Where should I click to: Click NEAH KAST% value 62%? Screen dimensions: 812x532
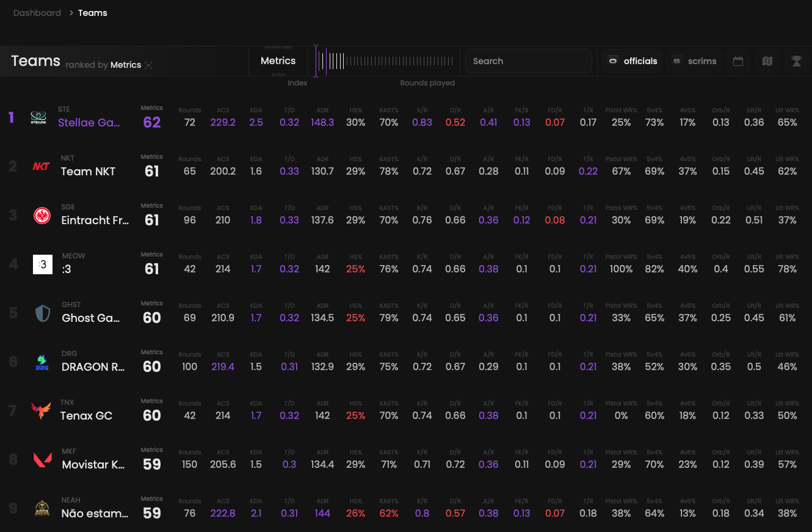(x=389, y=513)
